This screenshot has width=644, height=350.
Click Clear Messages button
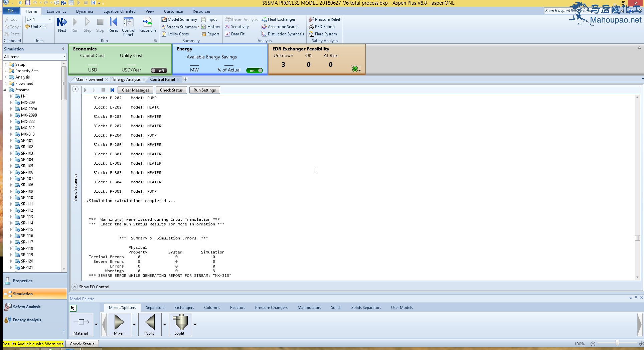pyautogui.click(x=135, y=90)
